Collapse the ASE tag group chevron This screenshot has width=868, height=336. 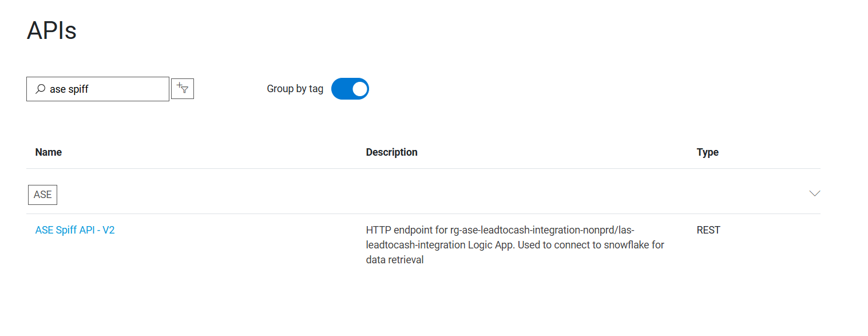(815, 193)
